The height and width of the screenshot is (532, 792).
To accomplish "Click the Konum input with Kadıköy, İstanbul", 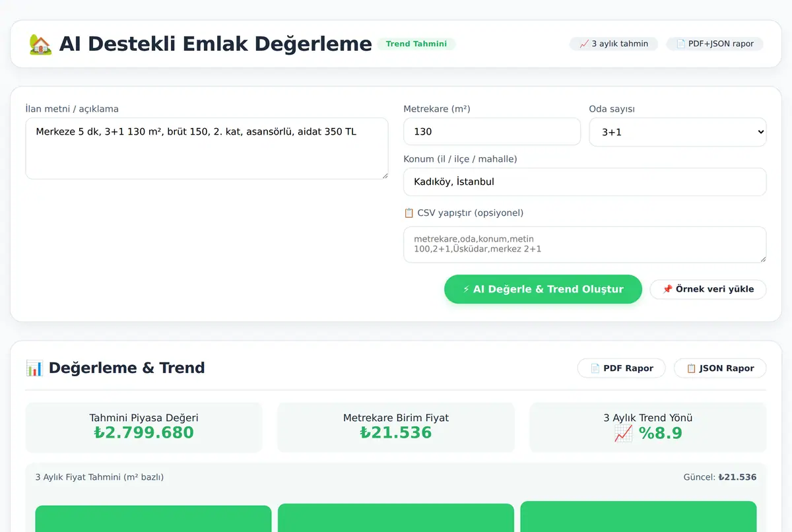I will (585, 182).
